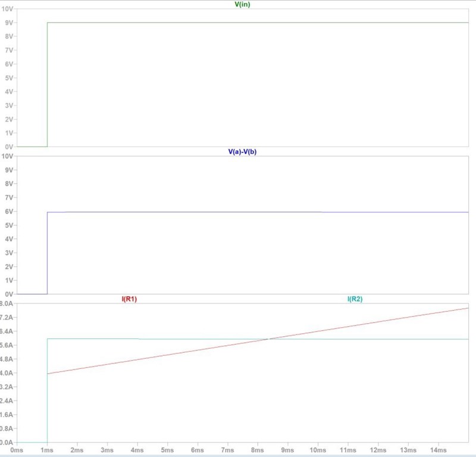Click the 0.8A tick on the current axis
The image size is (476, 457).
(8, 428)
